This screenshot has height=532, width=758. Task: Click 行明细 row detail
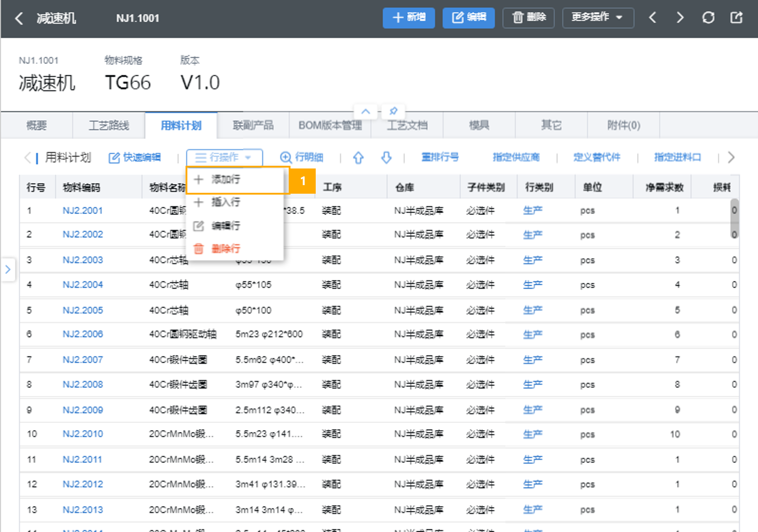point(302,157)
